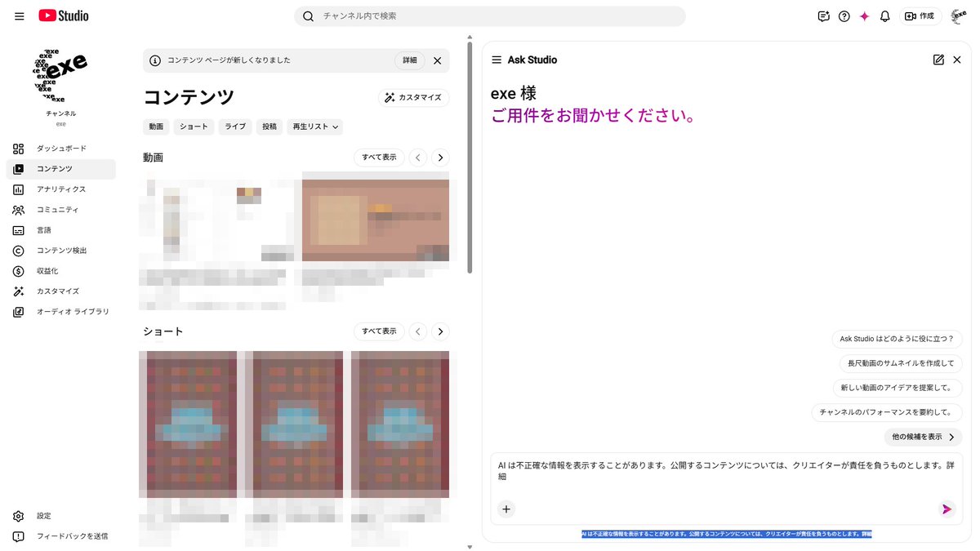Start a new Ask Studio chat
This screenshot has width=980, height=551.
(x=938, y=60)
